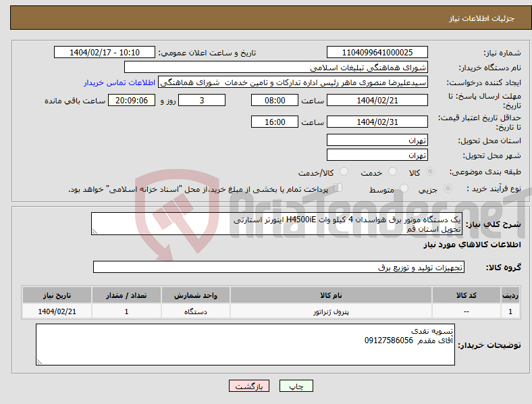This screenshot has height=404, width=532.
Task: Click the page header جزئیات اطلاعات نیاز
Action: click(482, 18)
